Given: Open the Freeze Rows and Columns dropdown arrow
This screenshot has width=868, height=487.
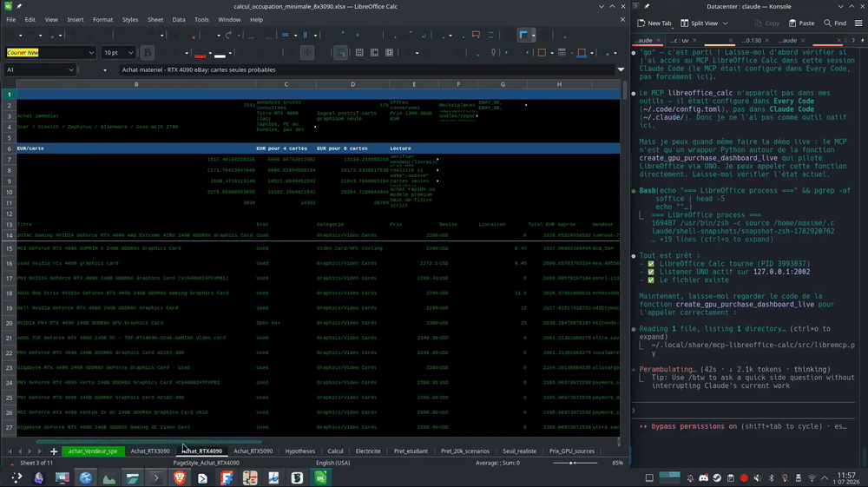Looking at the screenshot, I should click(x=533, y=35).
